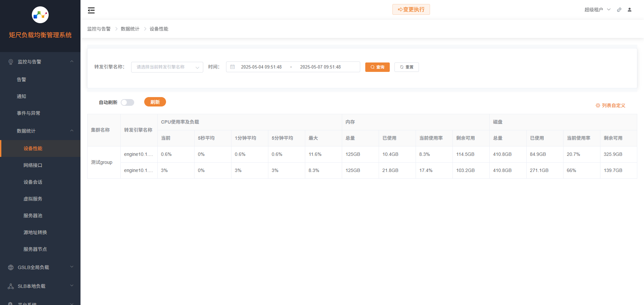Click the system logo in sidebar
Screen dimensions: 644x305
(40, 15)
